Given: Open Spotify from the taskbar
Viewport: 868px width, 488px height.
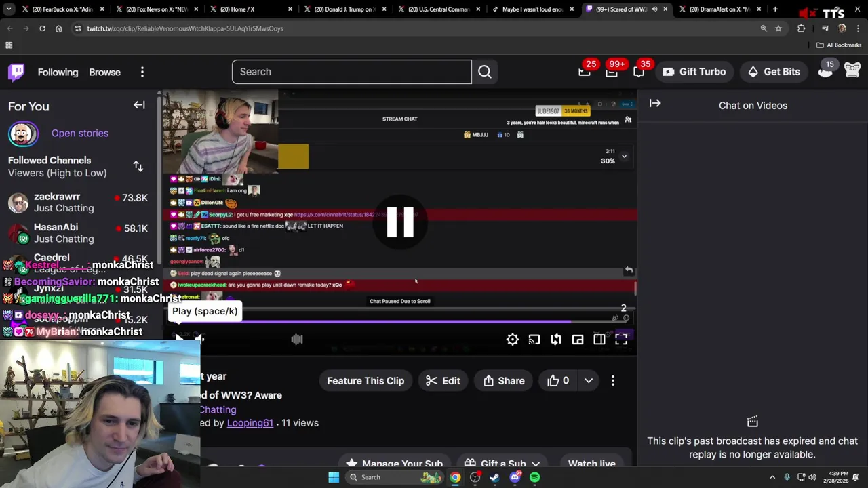Looking at the screenshot, I should pos(535,477).
